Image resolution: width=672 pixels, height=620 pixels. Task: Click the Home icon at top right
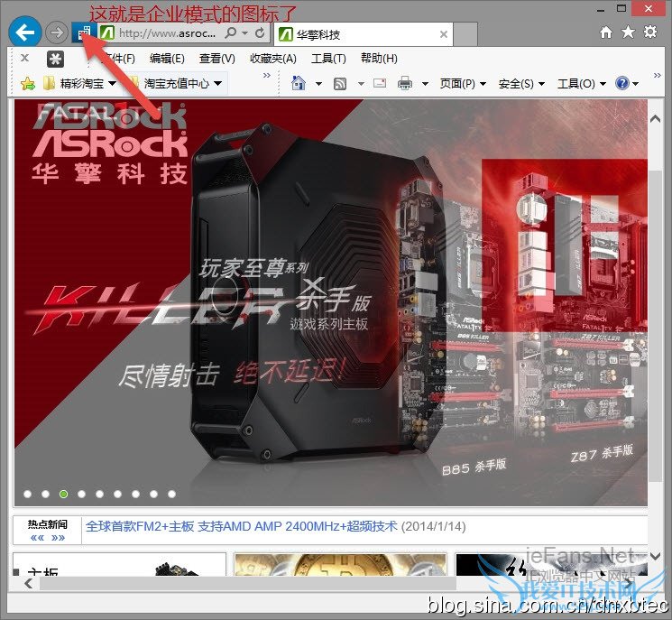pos(605,32)
